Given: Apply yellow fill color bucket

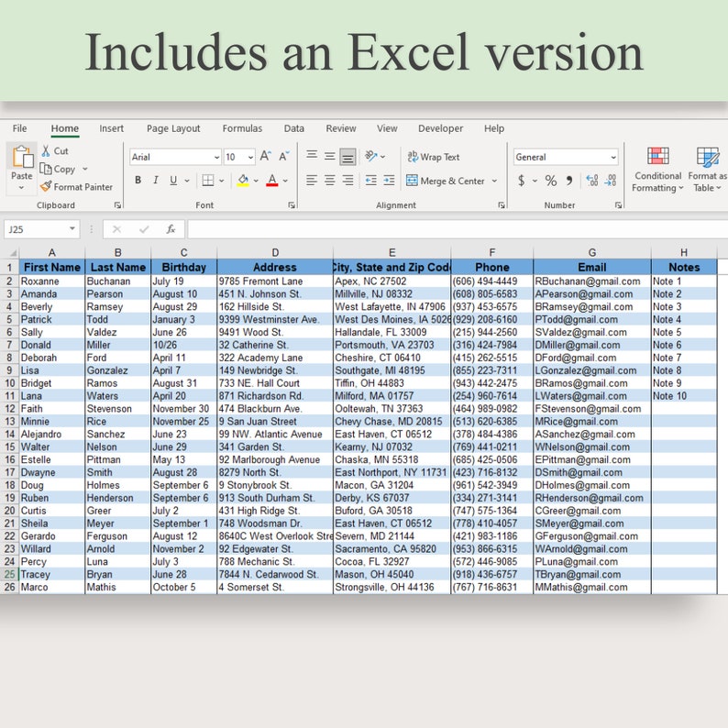Looking at the screenshot, I should (x=243, y=180).
